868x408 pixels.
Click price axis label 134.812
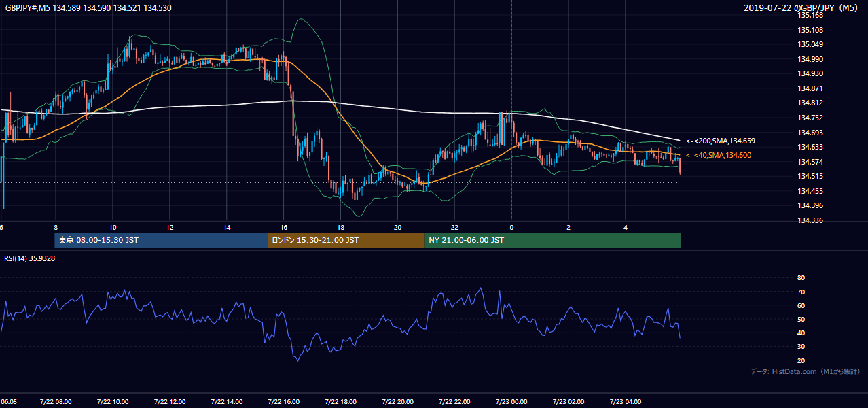click(810, 103)
